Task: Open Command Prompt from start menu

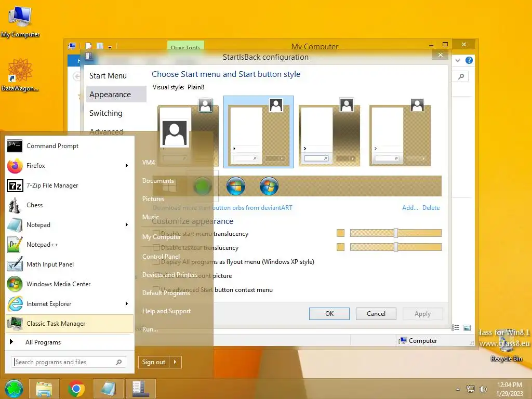Action: 70,146
